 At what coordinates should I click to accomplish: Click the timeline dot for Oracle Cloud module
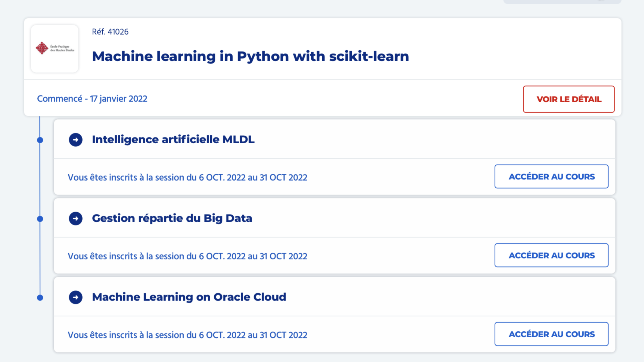[x=40, y=297]
